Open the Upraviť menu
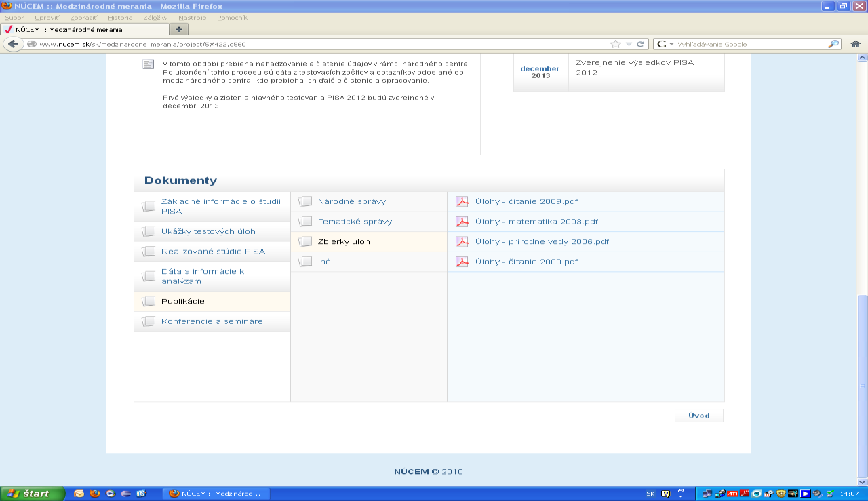This screenshot has width=868, height=501. (47, 17)
